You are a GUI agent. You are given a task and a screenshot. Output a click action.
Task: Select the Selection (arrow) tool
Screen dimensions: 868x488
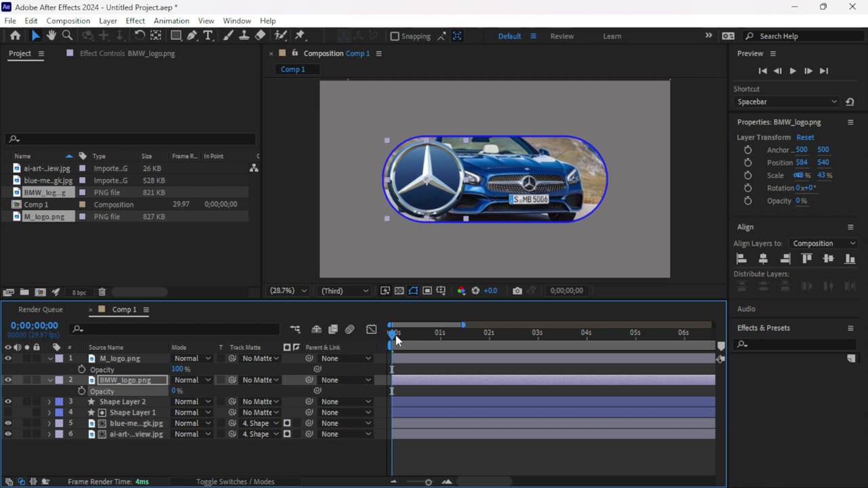pos(35,36)
